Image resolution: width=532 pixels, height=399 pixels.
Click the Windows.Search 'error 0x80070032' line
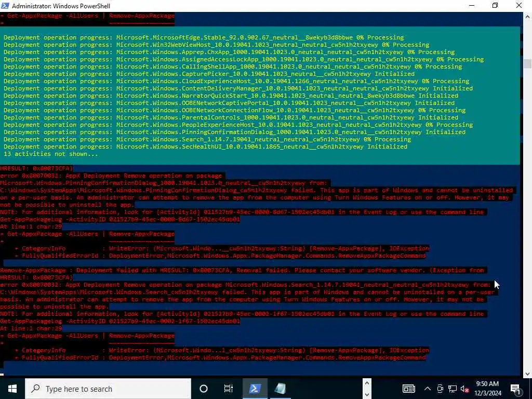tap(245, 285)
